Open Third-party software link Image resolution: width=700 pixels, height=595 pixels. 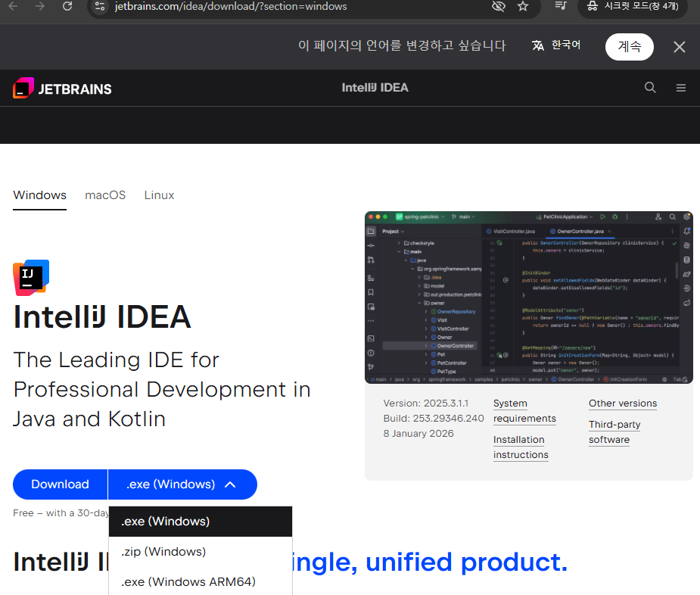[x=614, y=432]
